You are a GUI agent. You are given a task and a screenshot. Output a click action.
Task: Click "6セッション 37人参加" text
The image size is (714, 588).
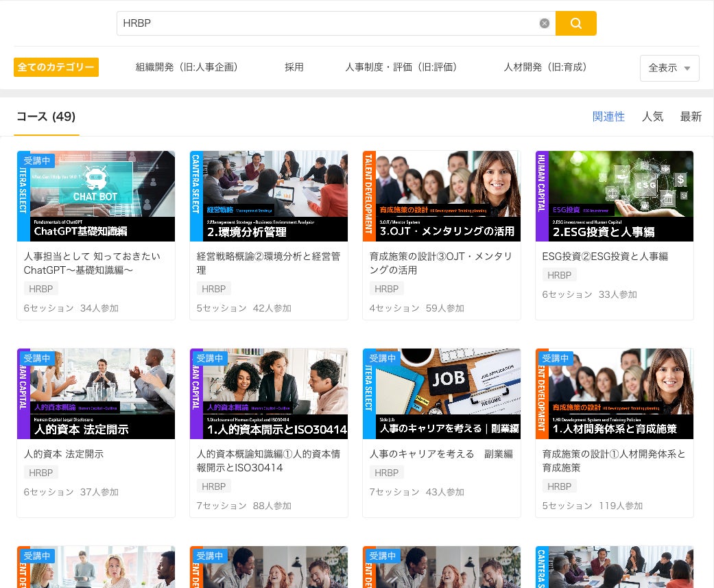pyautogui.click(x=71, y=493)
